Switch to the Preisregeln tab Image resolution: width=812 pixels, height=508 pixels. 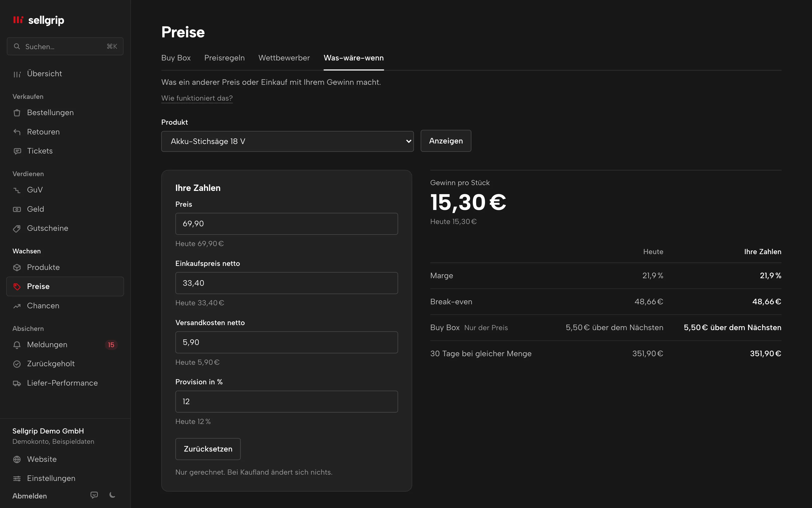[x=225, y=58]
